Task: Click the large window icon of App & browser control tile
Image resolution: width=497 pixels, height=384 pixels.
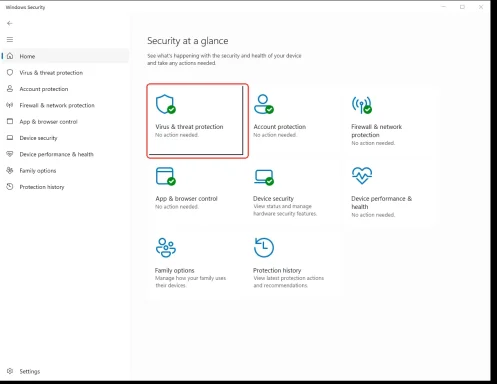Action: pyautogui.click(x=166, y=176)
